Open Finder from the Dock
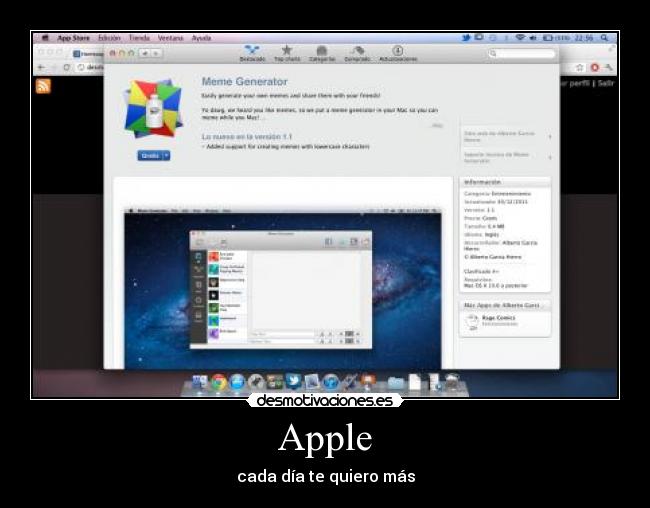This screenshot has width=650, height=508. [x=199, y=382]
